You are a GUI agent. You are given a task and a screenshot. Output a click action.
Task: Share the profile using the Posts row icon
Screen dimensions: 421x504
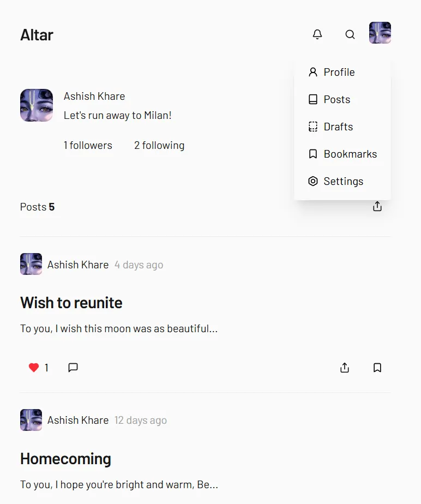pos(377,207)
